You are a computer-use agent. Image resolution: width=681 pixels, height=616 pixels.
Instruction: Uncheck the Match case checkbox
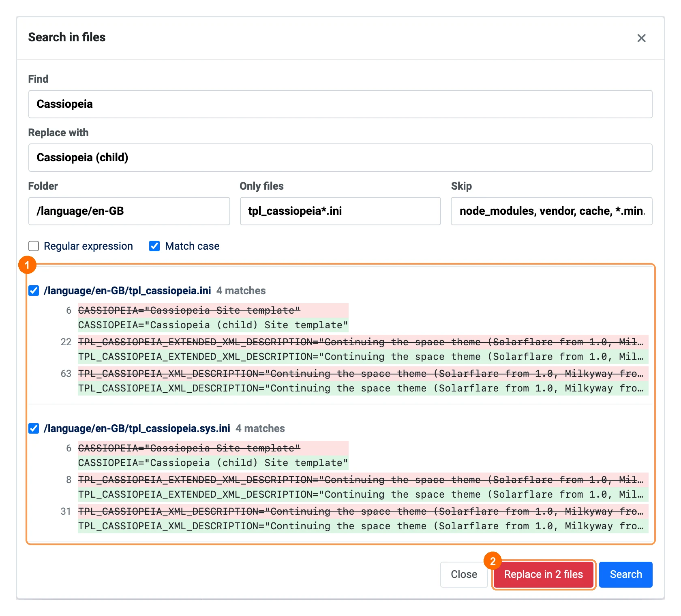click(x=154, y=246)
